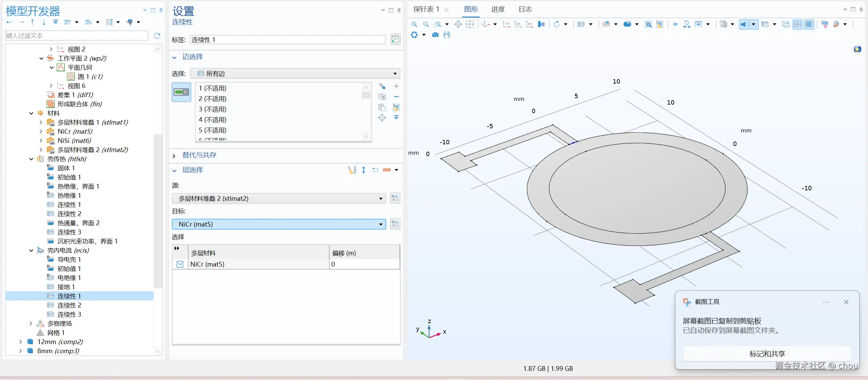This screenshot has height=380, width=868.
Task: Click the clear layer selection broom icon
Action: click(352, 170)
